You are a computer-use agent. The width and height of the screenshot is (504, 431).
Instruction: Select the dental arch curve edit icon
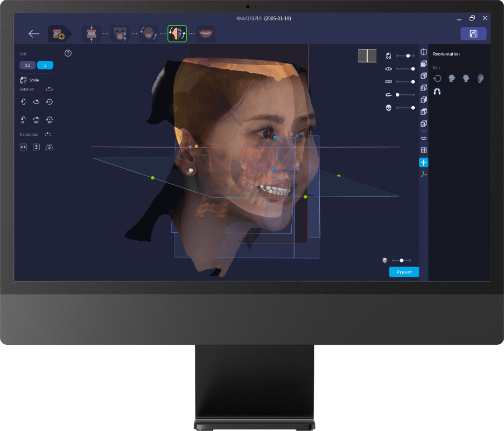click(437, 92)
